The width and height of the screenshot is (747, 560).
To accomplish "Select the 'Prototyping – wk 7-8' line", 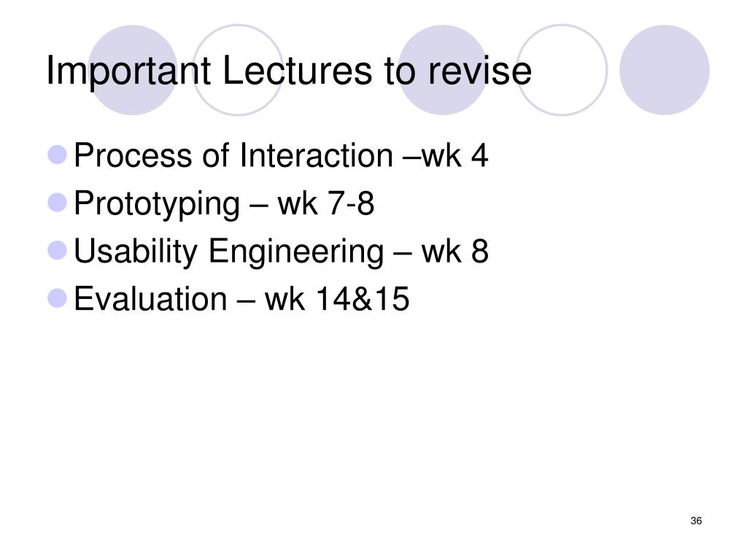I will [x=224, y=203].
